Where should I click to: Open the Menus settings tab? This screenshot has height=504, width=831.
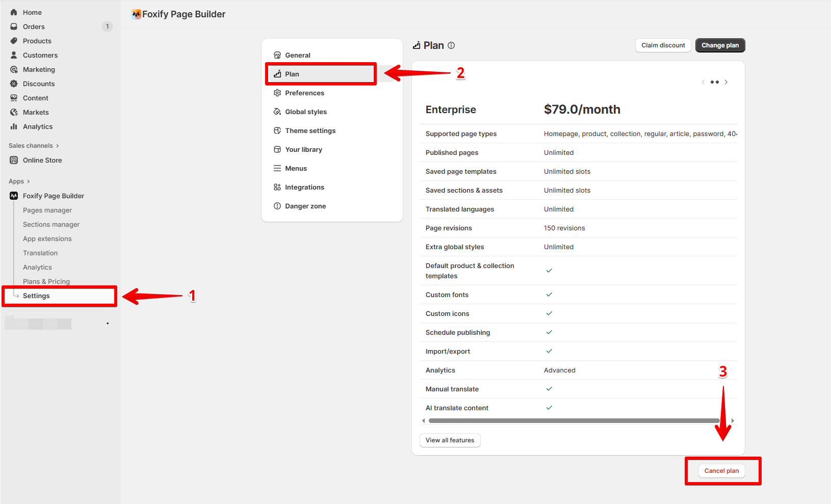(332, 168)
